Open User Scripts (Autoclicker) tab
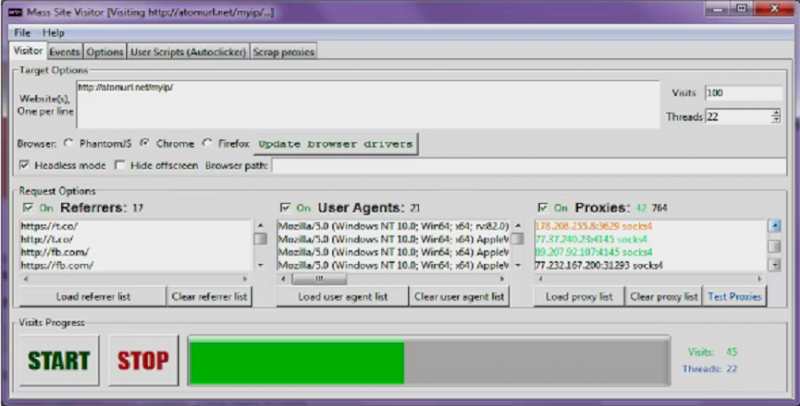Viewport: 800px width, 406px height. [188, 52]
